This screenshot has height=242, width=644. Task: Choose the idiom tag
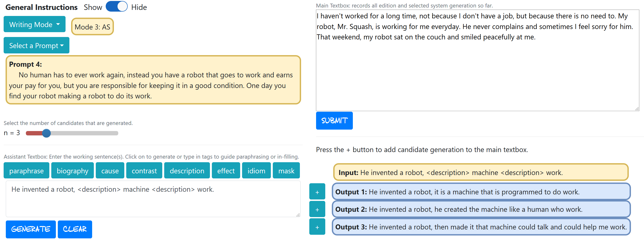click(x=256, y=171)
